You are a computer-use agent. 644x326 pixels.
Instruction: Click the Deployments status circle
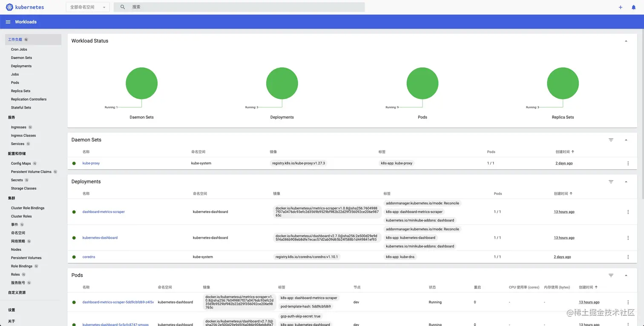point(282,84)
